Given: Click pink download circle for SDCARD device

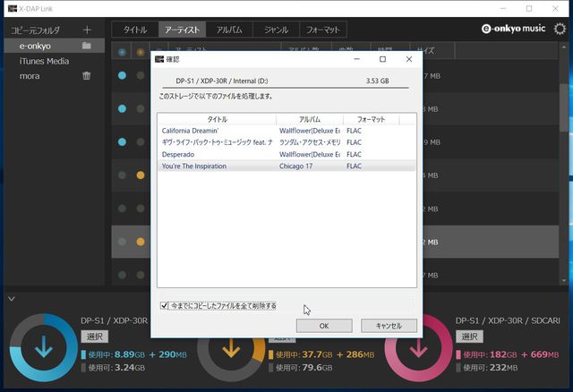Looking at the screenshot, I should tap(418, 347).
